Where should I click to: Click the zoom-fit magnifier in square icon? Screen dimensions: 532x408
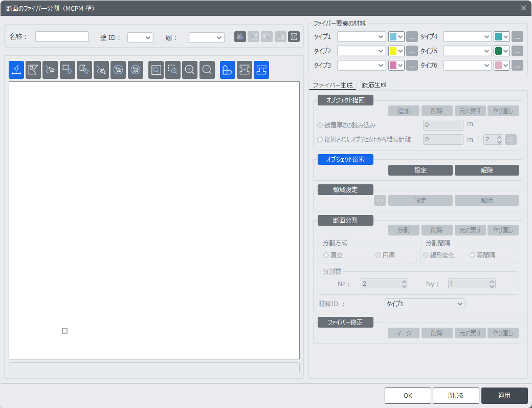(x=156, y=70)
